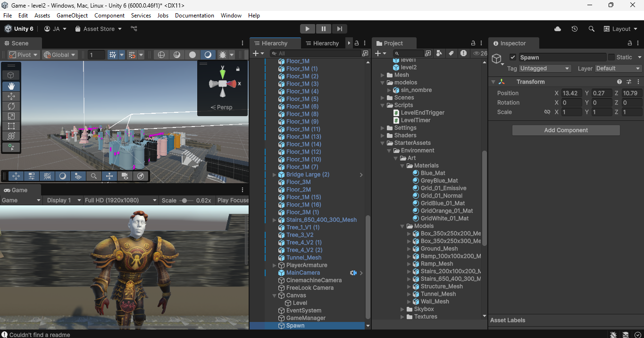
Task: Toggle the Static checkbox in Inspector
Action: pos(611,57)
